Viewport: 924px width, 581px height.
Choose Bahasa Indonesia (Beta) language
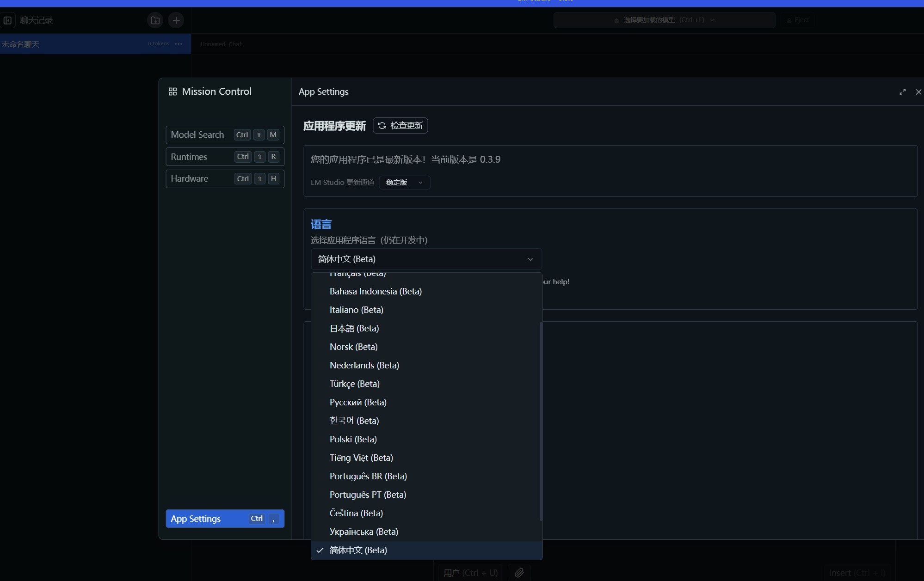425,291
